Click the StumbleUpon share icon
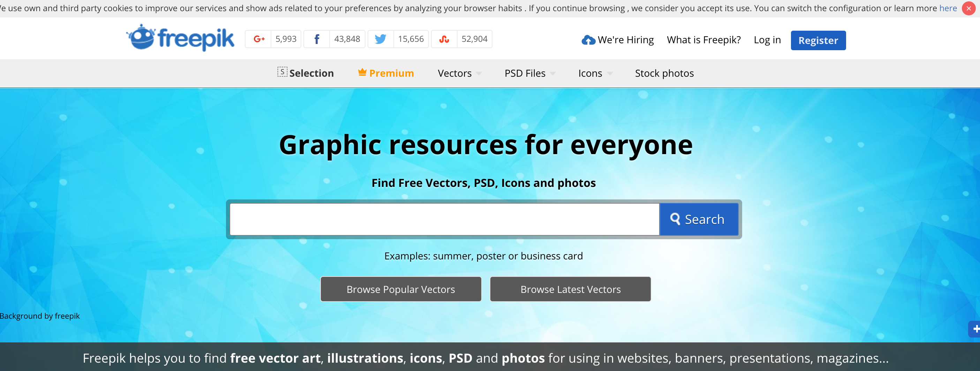Screen dimensions: 980x371 tap(444, 39)
